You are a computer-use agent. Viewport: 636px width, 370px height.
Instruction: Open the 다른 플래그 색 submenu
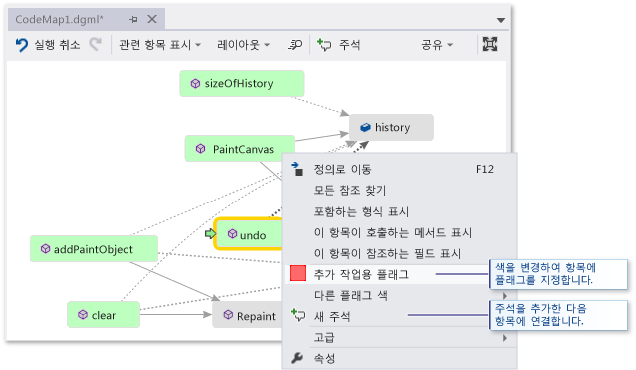click(400, 295)
